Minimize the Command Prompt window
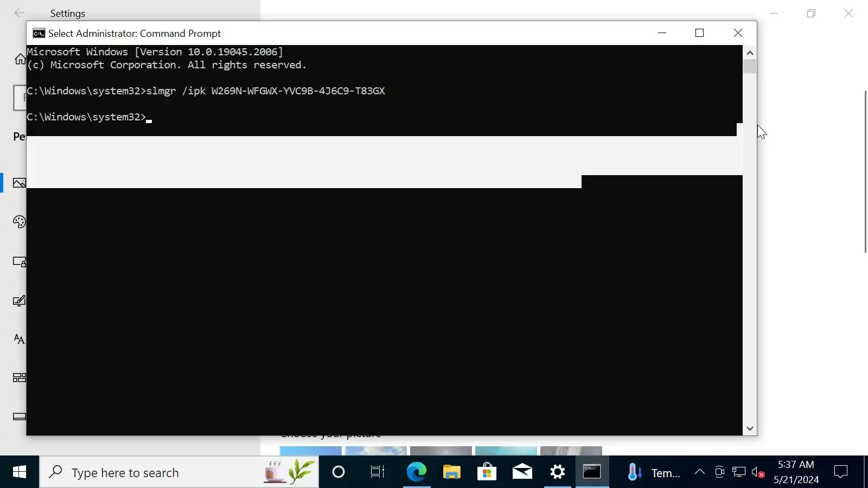 pos(662,33)
